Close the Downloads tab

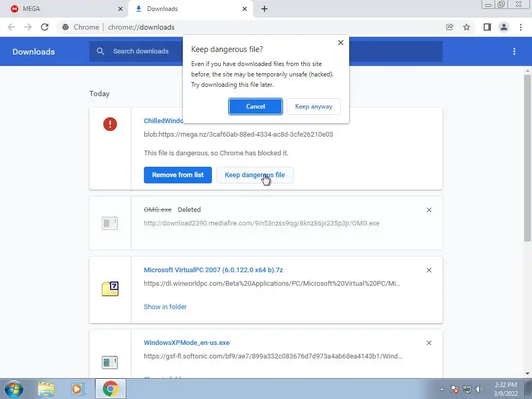coord(245,9)
